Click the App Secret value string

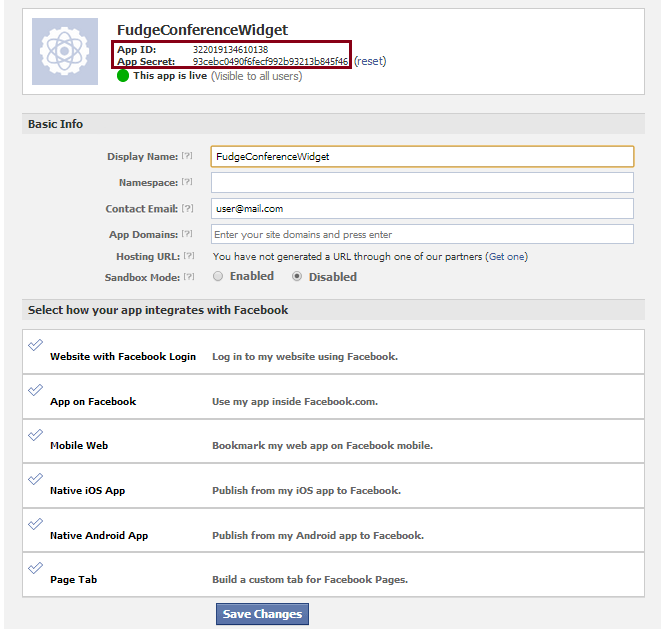[x=270, y=62]
